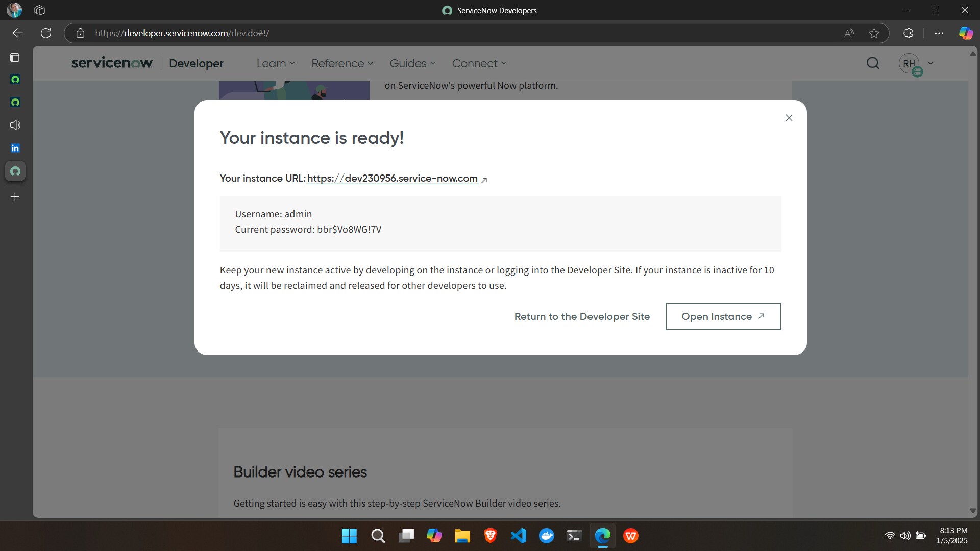Launch Copilot from the taskbar
This screenshot has height=551, width=980.
pyautogui.click(x=434, y=536)
